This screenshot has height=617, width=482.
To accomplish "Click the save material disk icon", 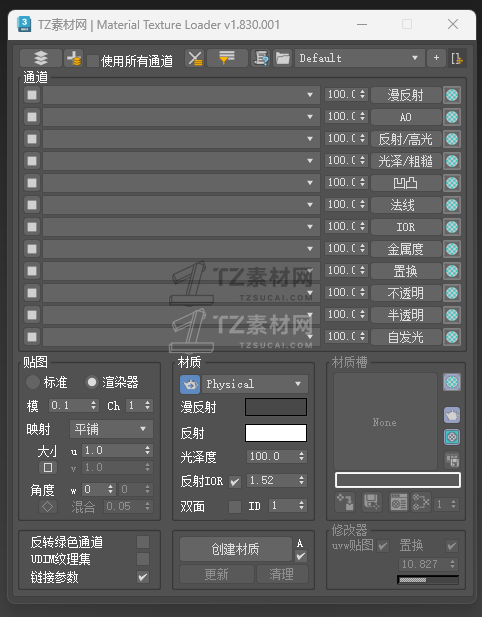I will [x=371, y=502].
